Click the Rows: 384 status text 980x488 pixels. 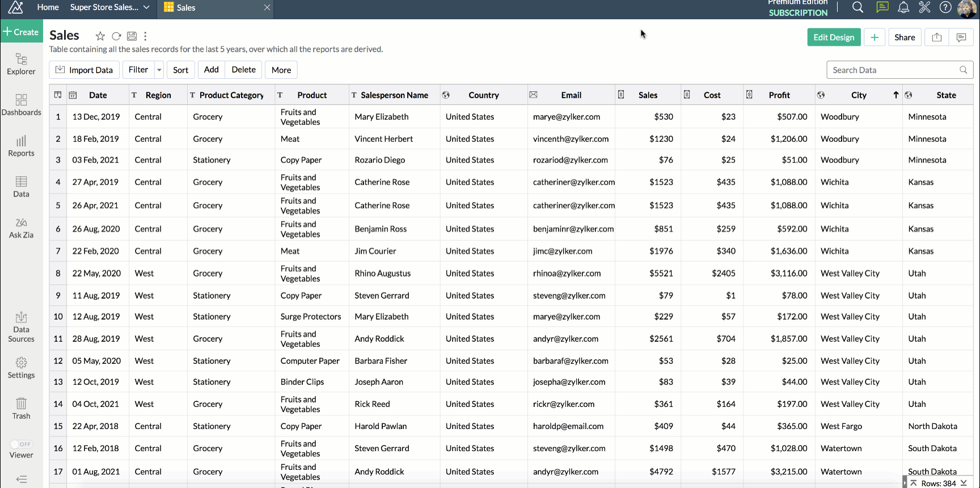click(939, 483)
